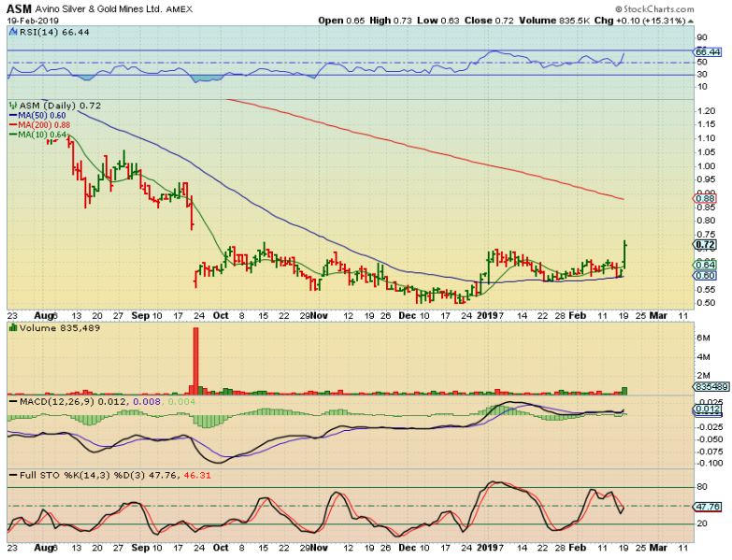Click the Volume 835,489 legend text
This screenshot has height=560, width=732.
pyautogui.click(x=60, y=328)
